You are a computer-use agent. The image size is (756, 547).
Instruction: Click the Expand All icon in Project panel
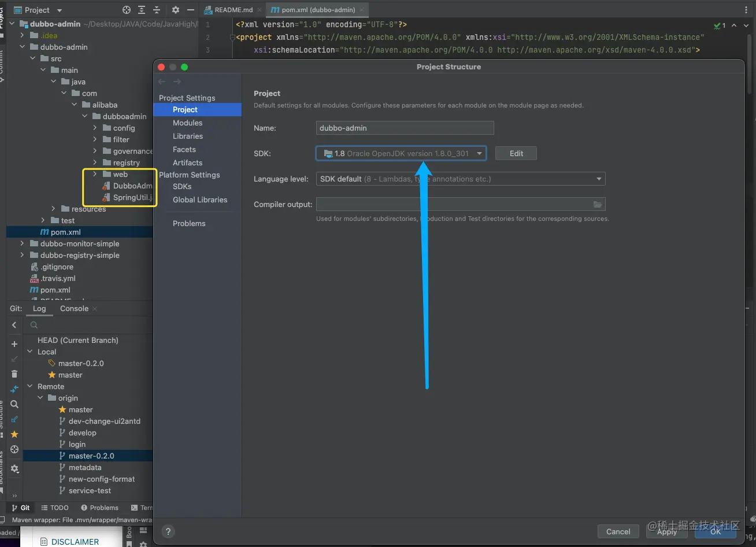click(142, 10)
